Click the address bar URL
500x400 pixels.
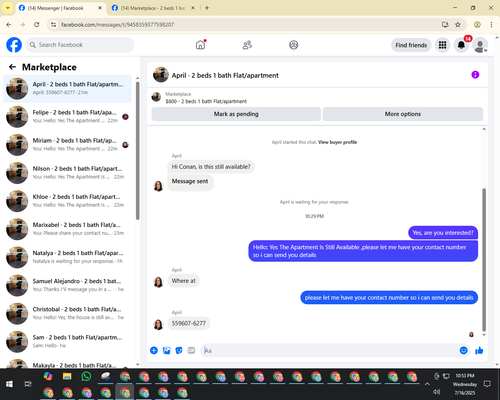(x=117, y=25)
